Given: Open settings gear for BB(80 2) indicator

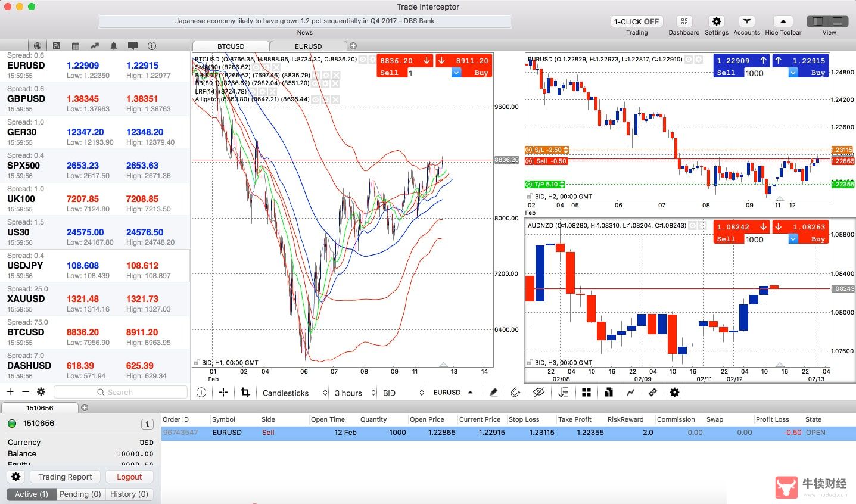Looking at the screenshot, I should point(325,75).
